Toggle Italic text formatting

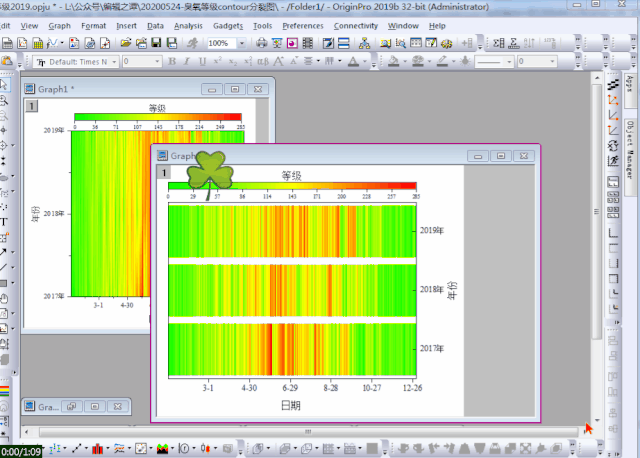(187, 62)
